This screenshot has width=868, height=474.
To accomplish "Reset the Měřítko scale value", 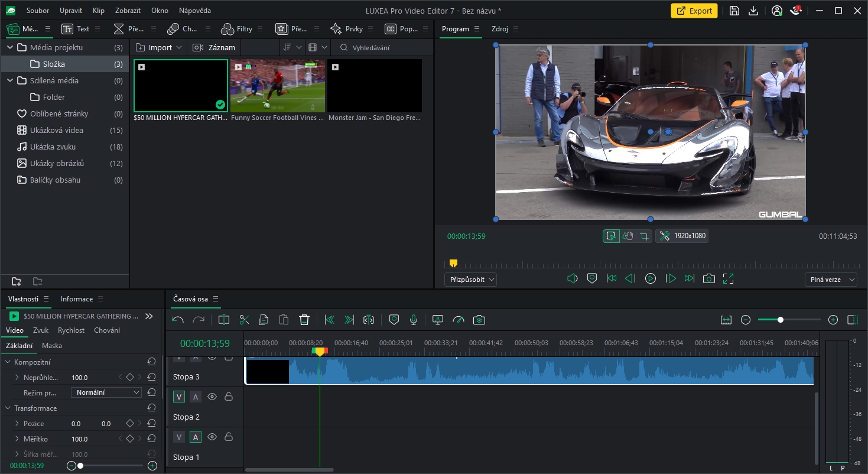I will point(151,439).
